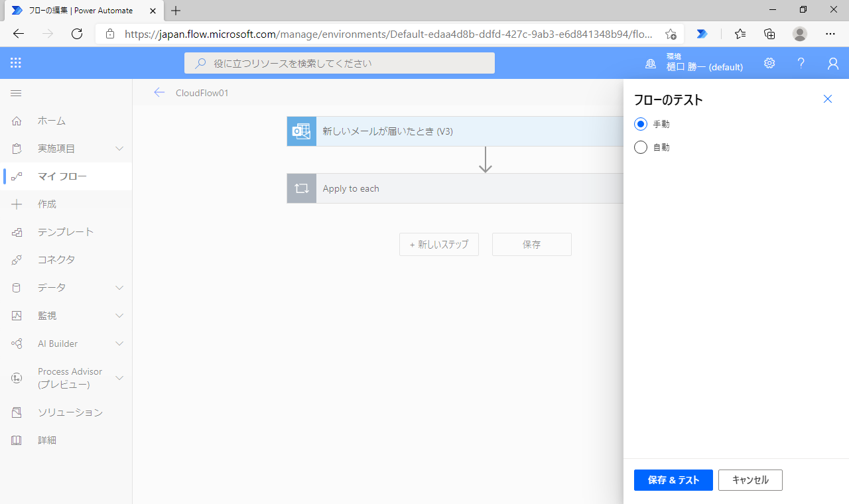Open the browser settings ellipsis menu

tap(830, 34)
